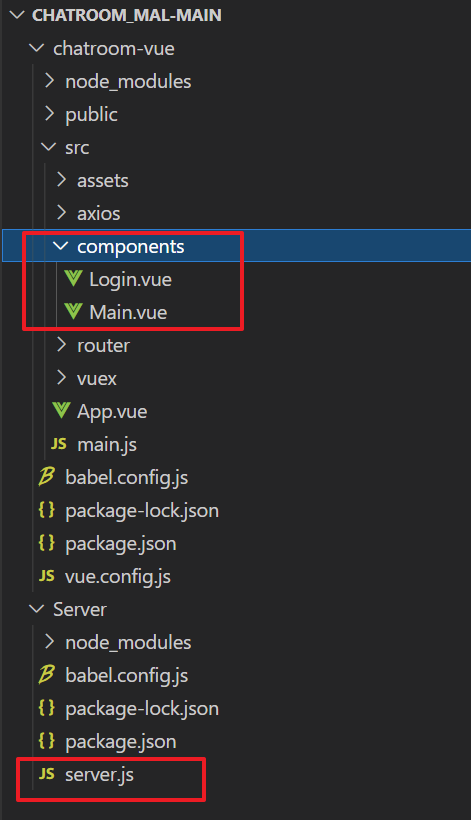
Task: Expand the axios folder
Action: coord(62,213)
